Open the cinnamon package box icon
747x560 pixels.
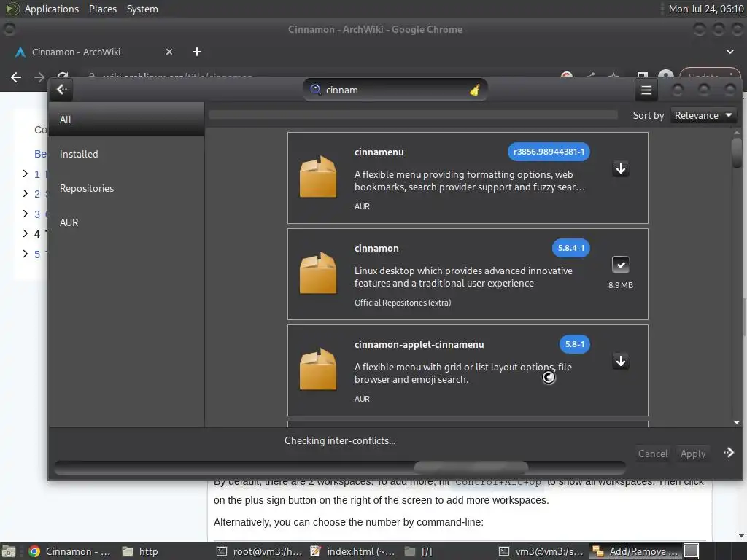(318, 273)
